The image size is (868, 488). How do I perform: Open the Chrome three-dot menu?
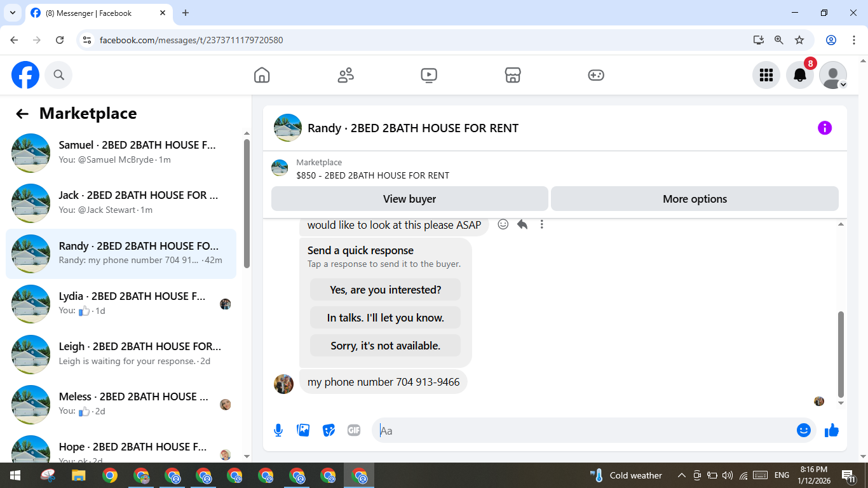tap(854, 40)
